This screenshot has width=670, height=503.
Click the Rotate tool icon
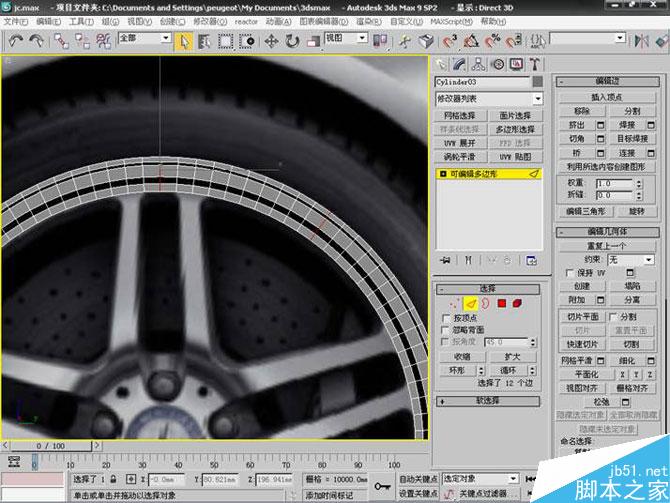[x=292, y=41]
